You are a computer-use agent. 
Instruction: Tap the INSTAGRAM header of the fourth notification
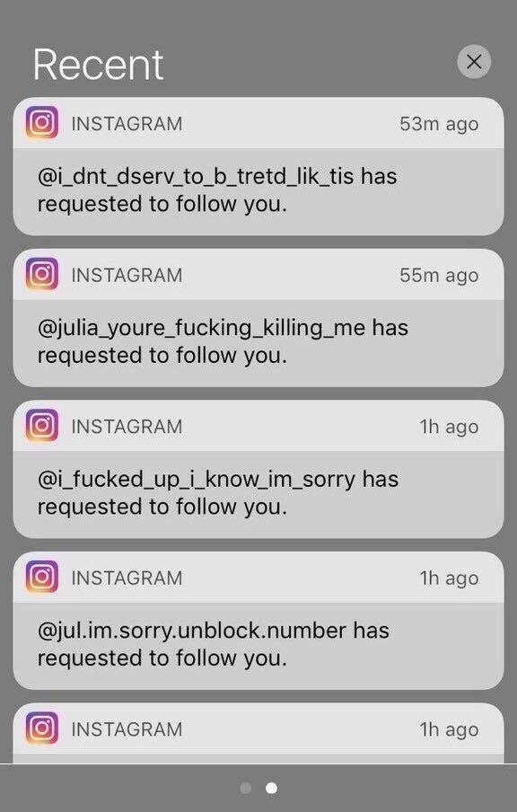(127, 578)
